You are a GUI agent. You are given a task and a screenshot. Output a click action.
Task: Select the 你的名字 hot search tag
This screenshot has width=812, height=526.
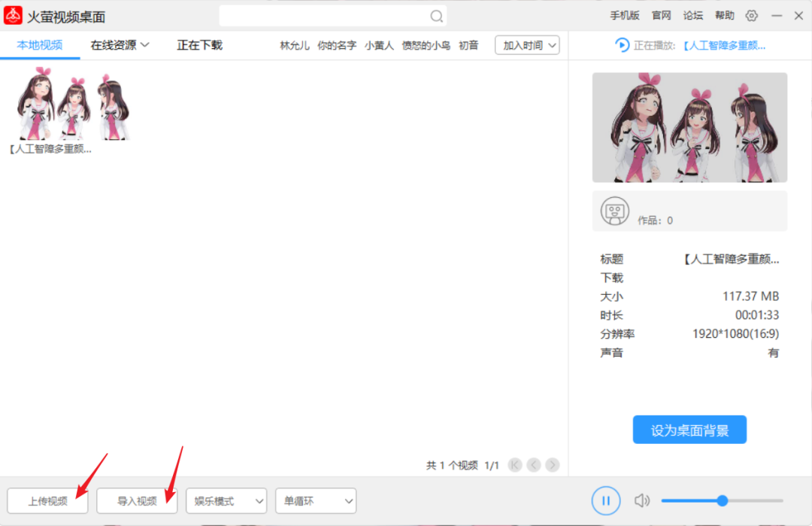pyautogui.click(x=337, y=46)
